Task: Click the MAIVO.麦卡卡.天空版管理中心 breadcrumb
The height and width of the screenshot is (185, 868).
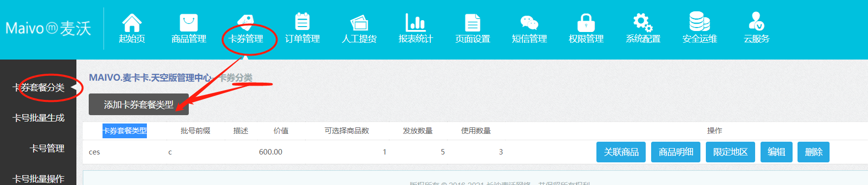Action: coord(150,78)
